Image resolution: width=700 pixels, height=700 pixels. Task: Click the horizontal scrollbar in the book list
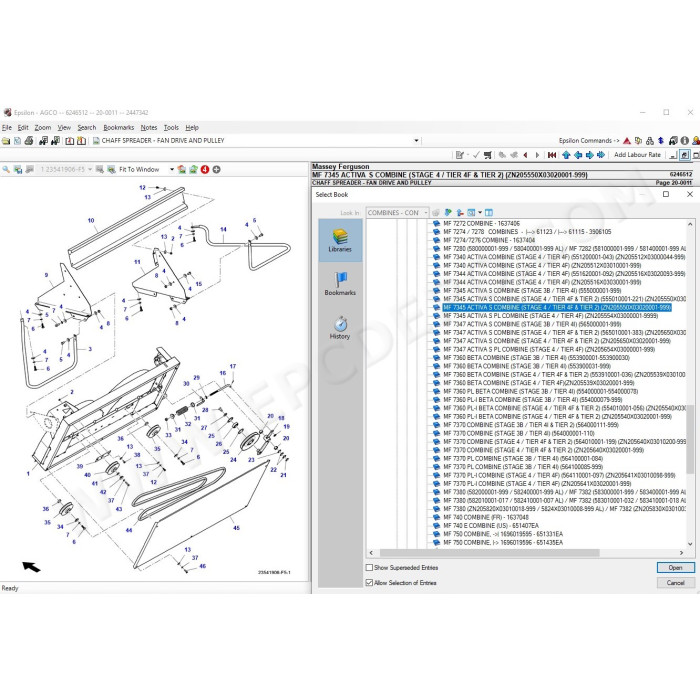pyautogui.click(x=489, y=553)
